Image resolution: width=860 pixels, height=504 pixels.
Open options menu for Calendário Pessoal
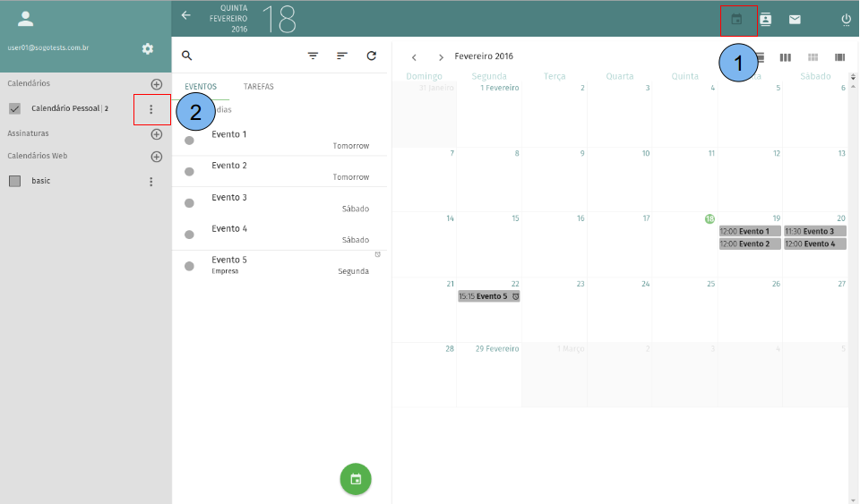pyautogui.click(x=150, y=109)
